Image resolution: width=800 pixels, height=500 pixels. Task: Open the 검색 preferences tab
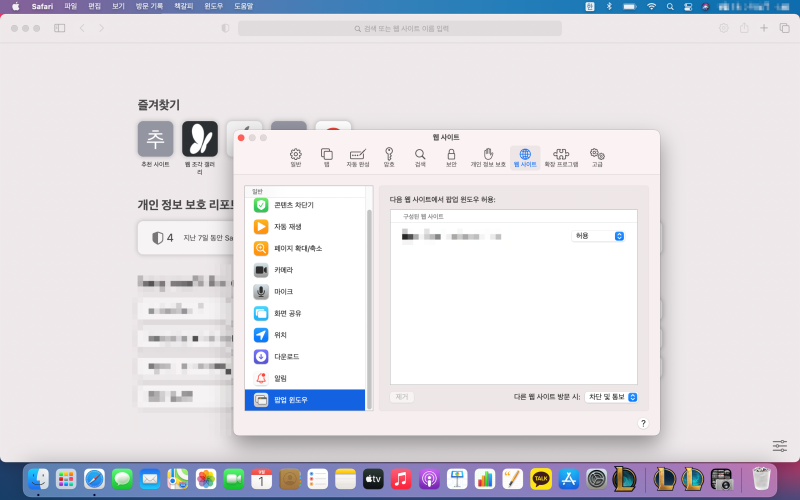420,158
